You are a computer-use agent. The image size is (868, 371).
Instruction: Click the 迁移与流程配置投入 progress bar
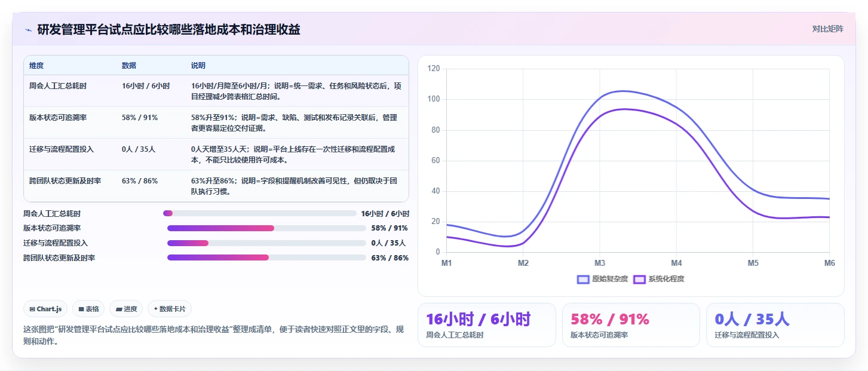click(x=266, y=243)
